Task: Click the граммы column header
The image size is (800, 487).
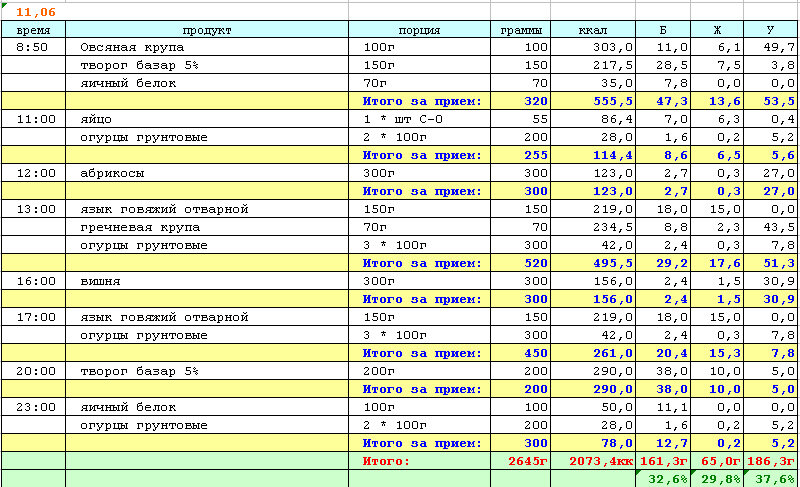Action: pos(520,30)
